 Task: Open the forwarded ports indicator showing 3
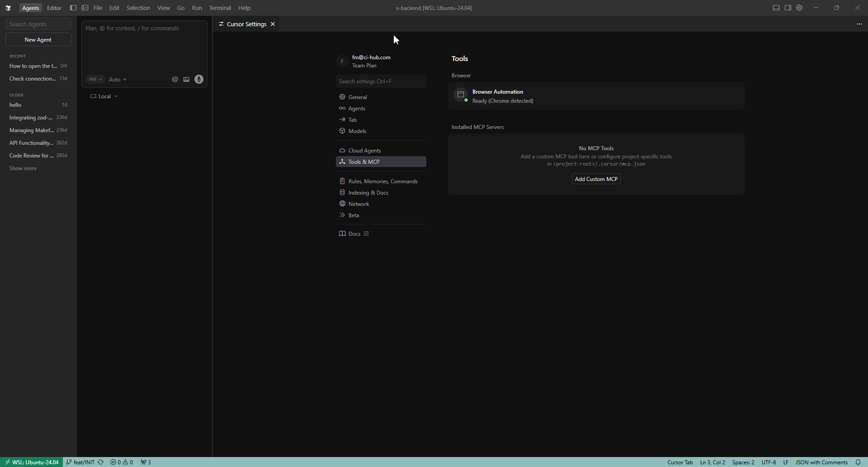click(x=146, y=462)
